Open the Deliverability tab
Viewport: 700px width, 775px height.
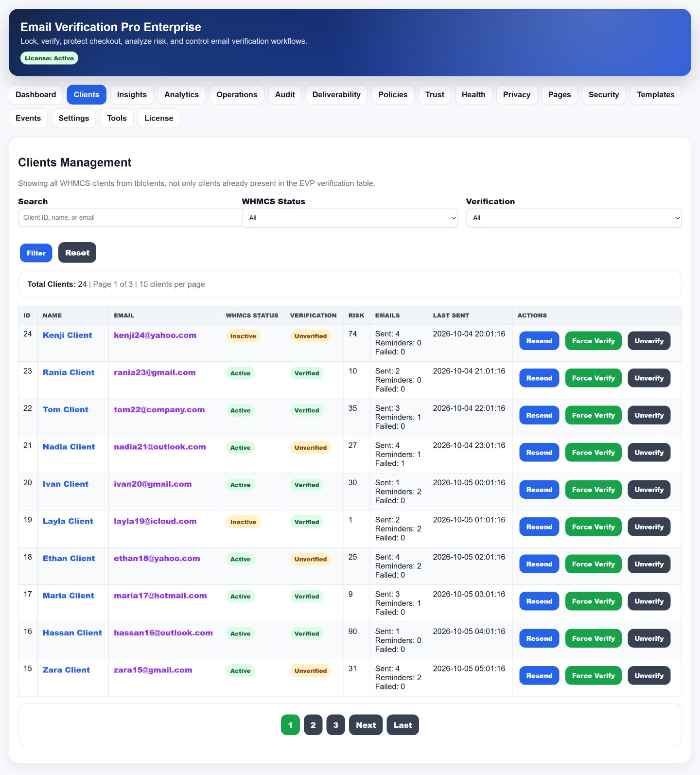tap(336, 94)
